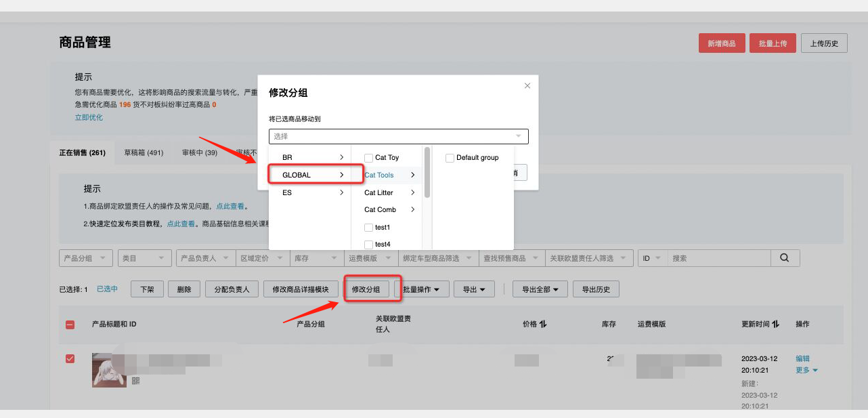Switch to the 草稿箱 (491) tab

144,152
